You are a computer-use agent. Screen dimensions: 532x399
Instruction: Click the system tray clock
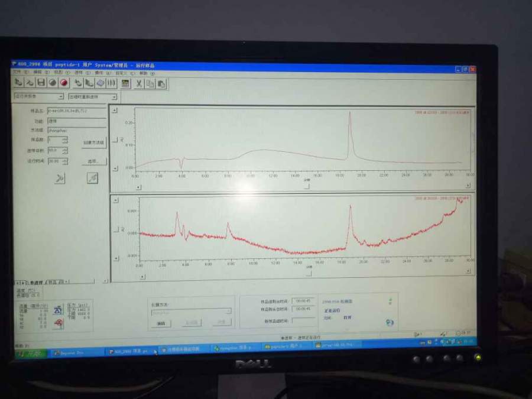(x=468, y=342)
